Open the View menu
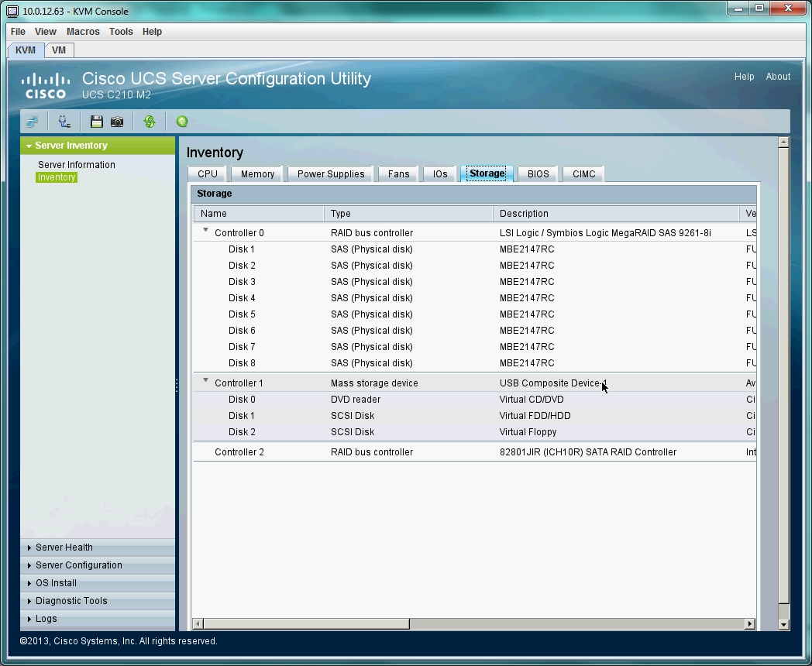Image resolution: width=812 pixels, height=666 pixels. 46,32
